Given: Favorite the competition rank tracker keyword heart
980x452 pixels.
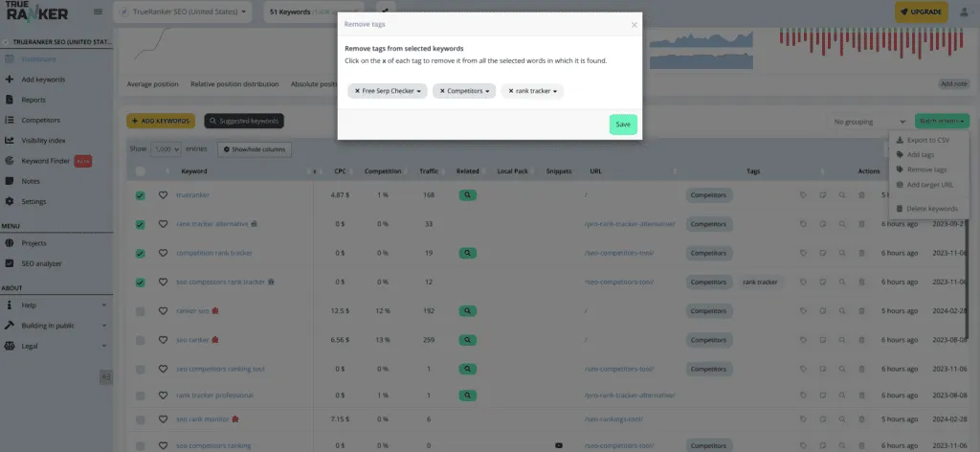Looking at the screenshot, I should coord(163,253).
